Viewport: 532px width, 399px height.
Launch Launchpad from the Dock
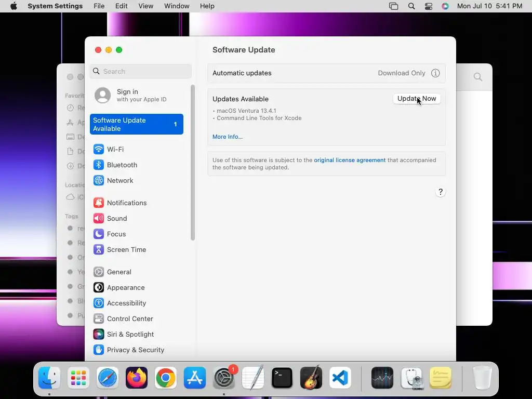point(78,378)
